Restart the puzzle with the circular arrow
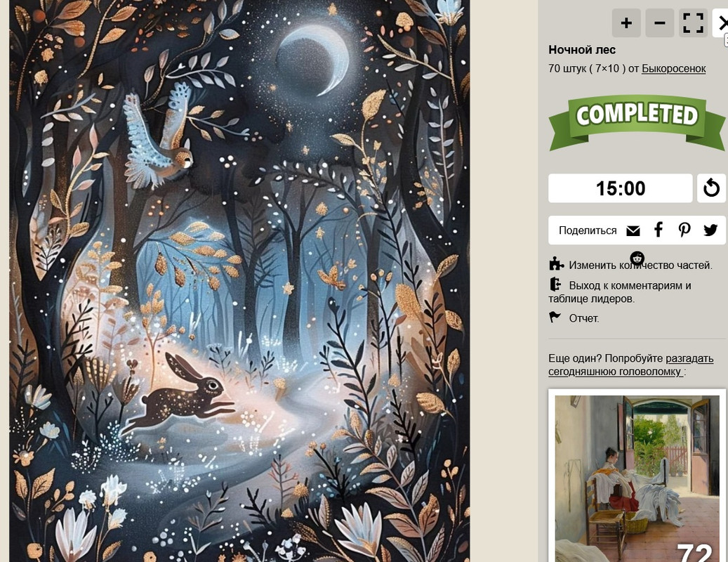Screen dimensions: 728x562 711,188
